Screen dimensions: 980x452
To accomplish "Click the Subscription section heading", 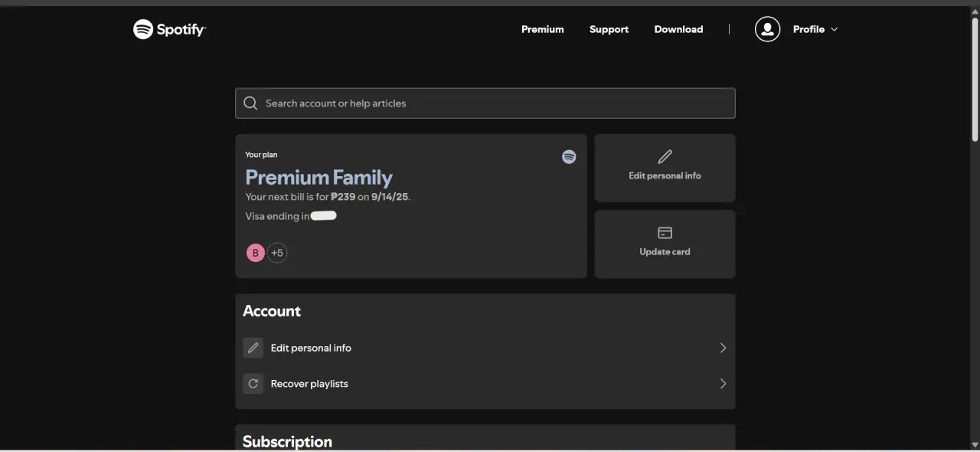I will pyautogui.click(x=287, y=441).
